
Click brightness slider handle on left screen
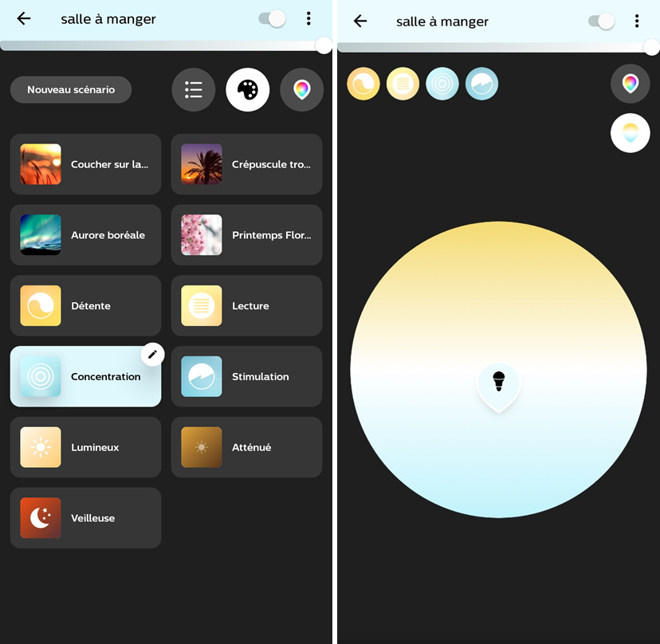click(324, 45)
